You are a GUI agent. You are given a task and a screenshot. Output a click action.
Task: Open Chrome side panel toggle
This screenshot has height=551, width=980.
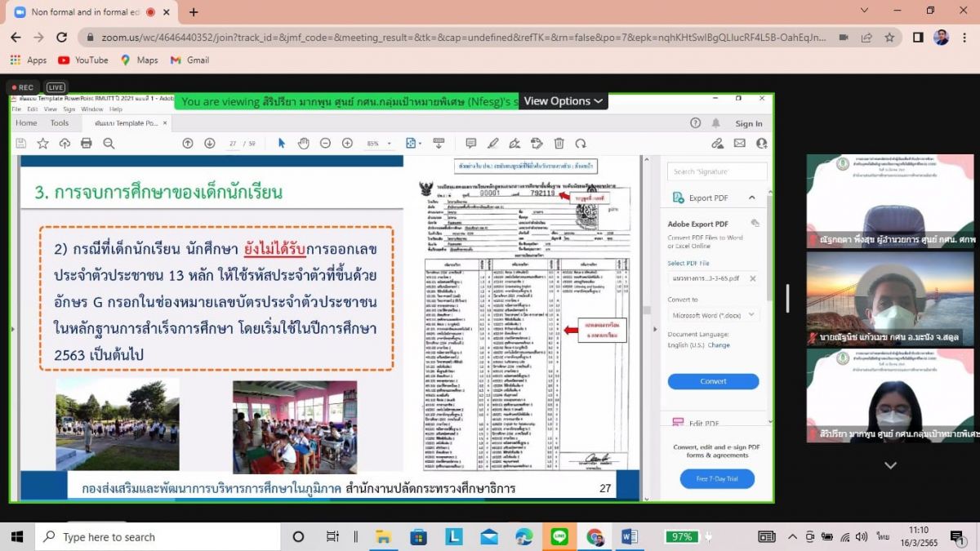918,38
